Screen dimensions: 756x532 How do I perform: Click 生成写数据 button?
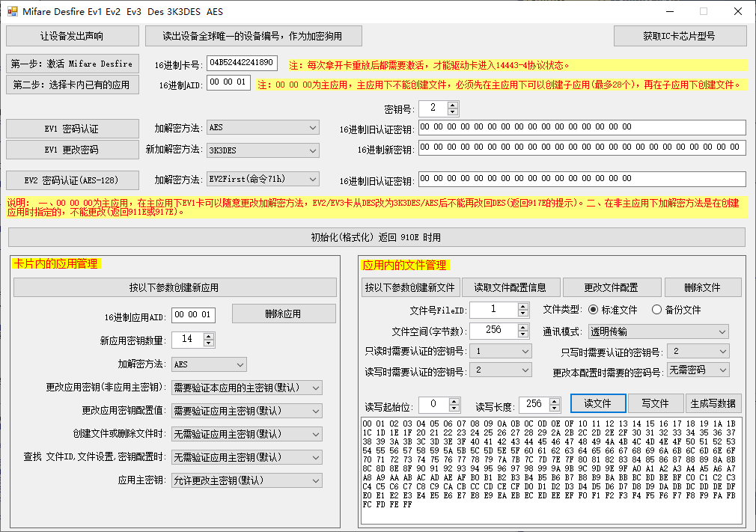tap(713, 403)
